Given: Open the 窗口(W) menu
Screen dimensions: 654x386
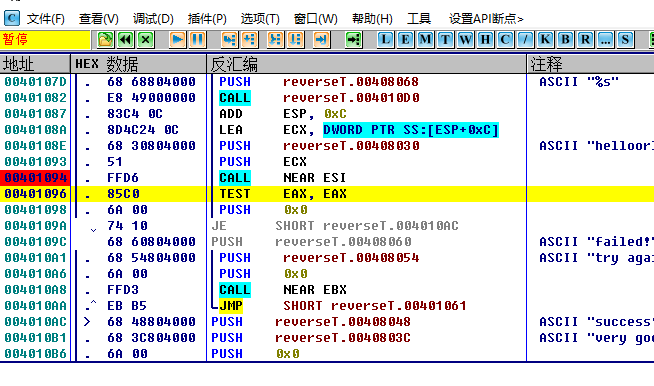Looking at the screenshot, I should point(315,19).
